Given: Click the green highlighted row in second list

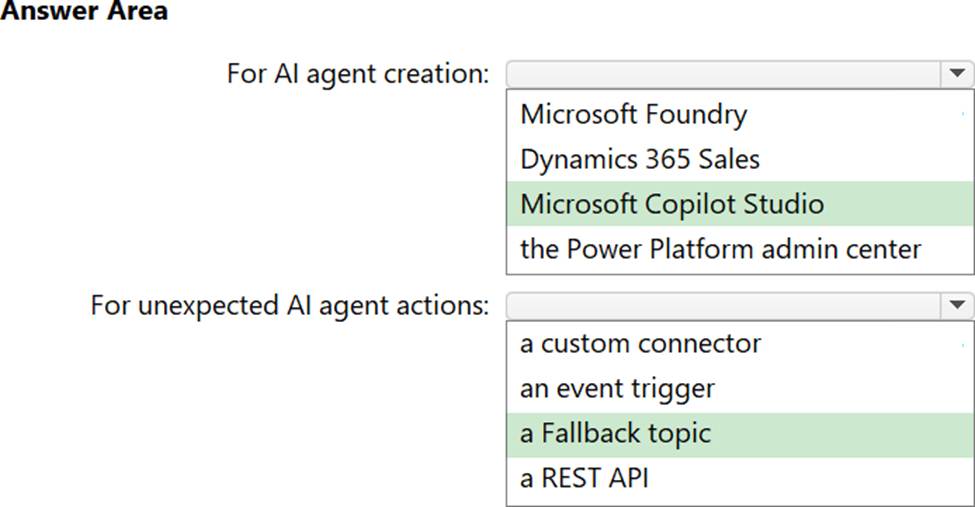Looking at the screenshot, I should point(740,433).
